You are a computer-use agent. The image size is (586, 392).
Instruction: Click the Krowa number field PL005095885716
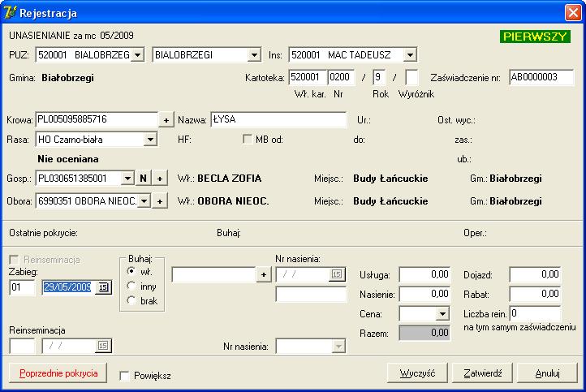click(97, 120)
